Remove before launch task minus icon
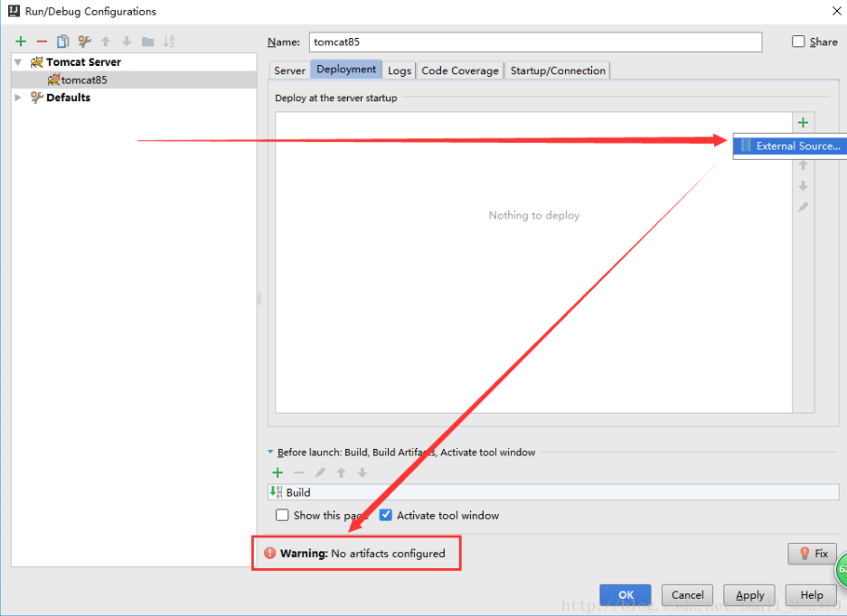 pyautogui.click(x=298, y=472)
